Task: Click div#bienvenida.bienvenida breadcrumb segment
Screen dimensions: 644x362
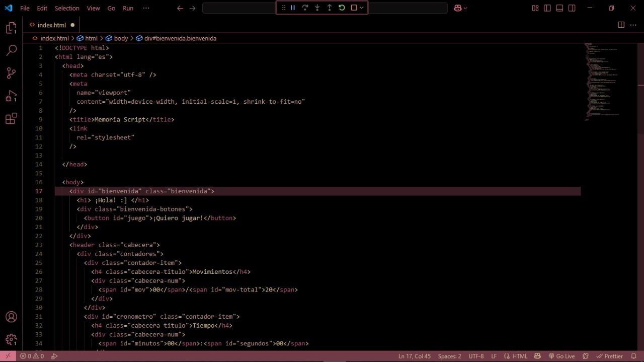Action: pyautogui.click(x=180, y=38)
